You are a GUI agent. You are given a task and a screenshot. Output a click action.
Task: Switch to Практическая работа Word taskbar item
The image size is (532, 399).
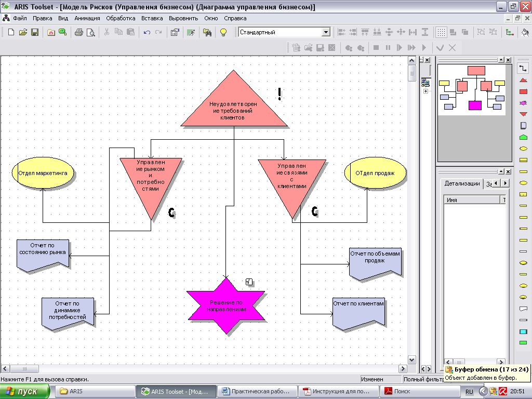pyautogui.click(x=257, y=392)
